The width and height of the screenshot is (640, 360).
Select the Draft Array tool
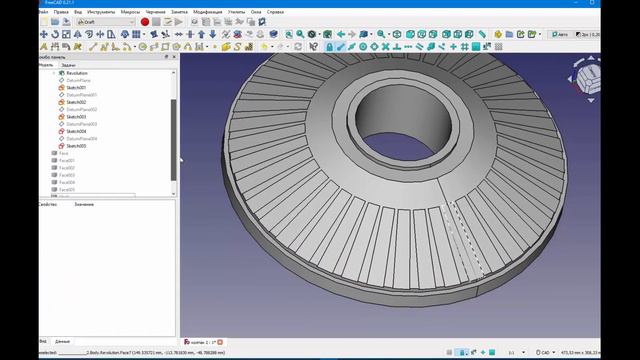pyautogui.click(x=136, y=34)
